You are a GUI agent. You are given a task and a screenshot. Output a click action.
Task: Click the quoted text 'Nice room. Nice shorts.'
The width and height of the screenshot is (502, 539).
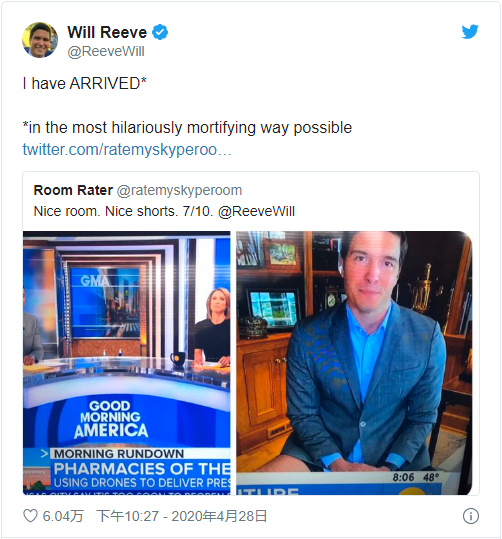(106, 211)
